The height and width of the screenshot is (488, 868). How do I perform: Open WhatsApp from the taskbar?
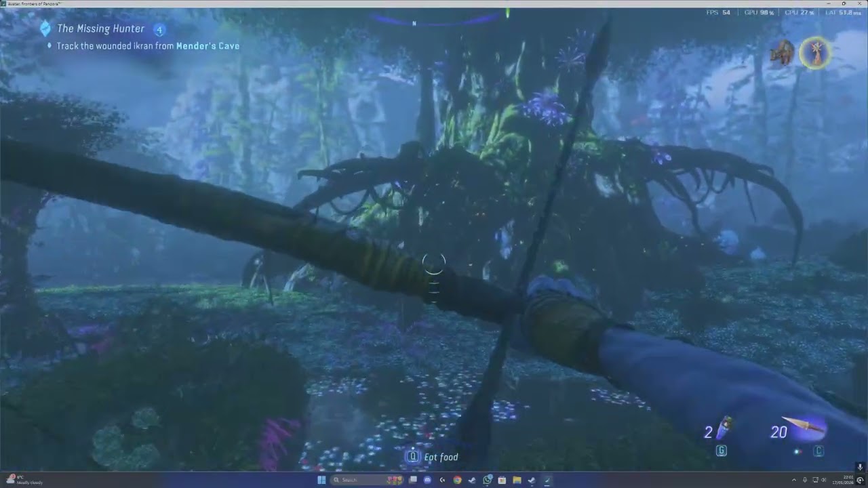(488, 480)
